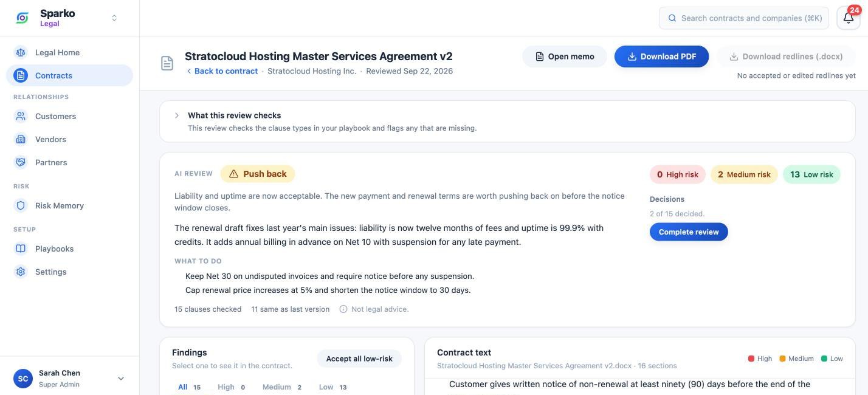This screenshot has height=395, width=868.
Task: Click the search magnifier icon
Action: [672, 18]
